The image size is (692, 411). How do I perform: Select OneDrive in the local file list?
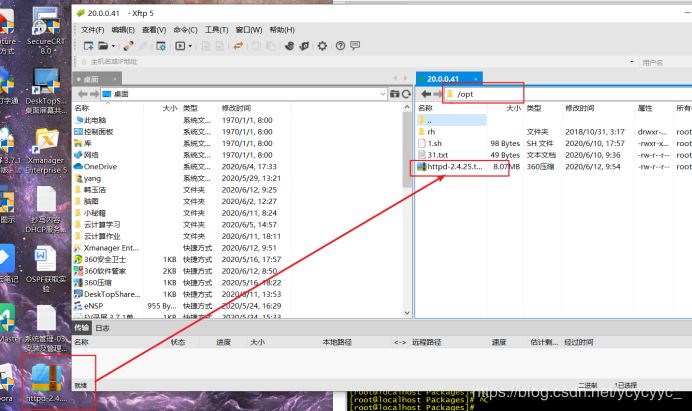[100, 167]
